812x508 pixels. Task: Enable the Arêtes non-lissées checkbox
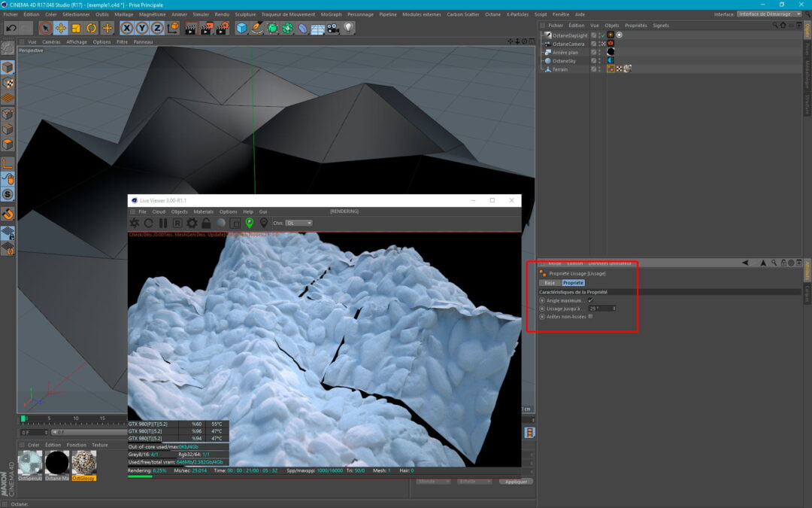[590, 316]
